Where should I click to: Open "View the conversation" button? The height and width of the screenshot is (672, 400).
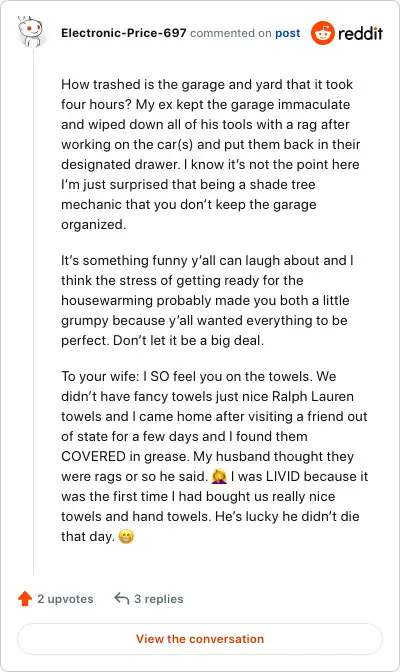click(200, 639)
